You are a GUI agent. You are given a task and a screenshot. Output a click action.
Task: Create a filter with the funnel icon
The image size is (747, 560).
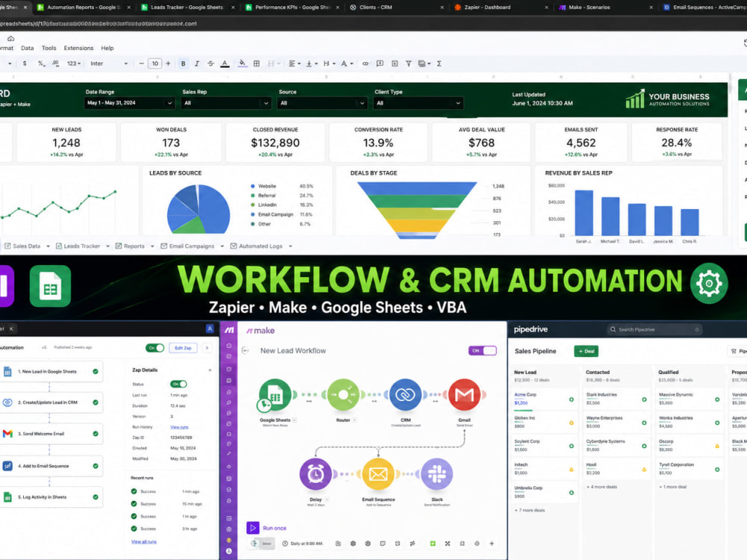click(x=409, y=63)
